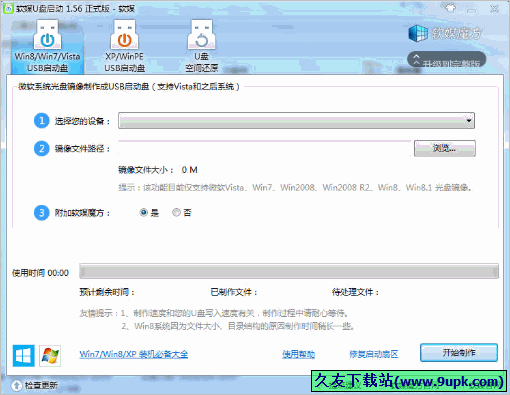Click the 镜像文件大小 0 M text
Image resolution: width=510 pixels, height=395 pixels.
coord(158,170)
